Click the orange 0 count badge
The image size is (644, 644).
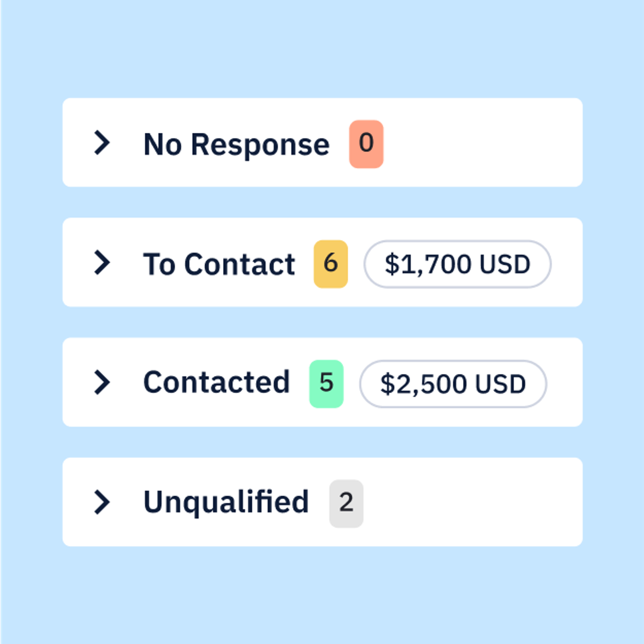[366, 144]
